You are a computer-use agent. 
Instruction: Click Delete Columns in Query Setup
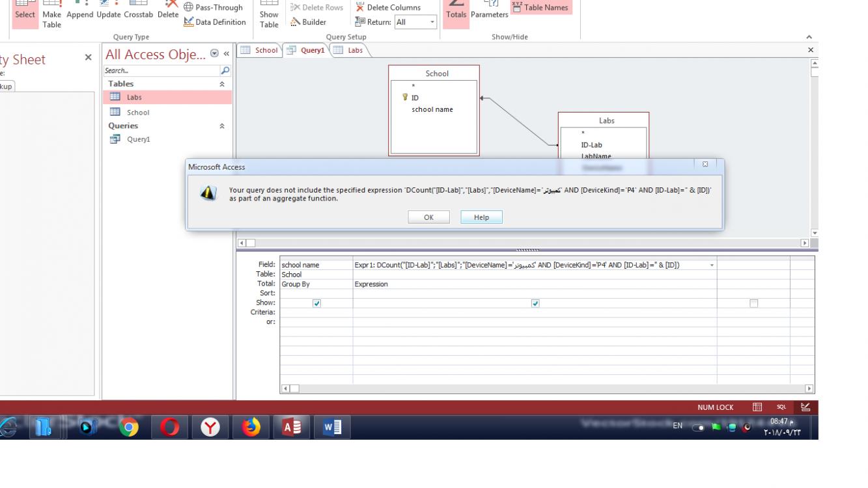click(x=388, y=7)
